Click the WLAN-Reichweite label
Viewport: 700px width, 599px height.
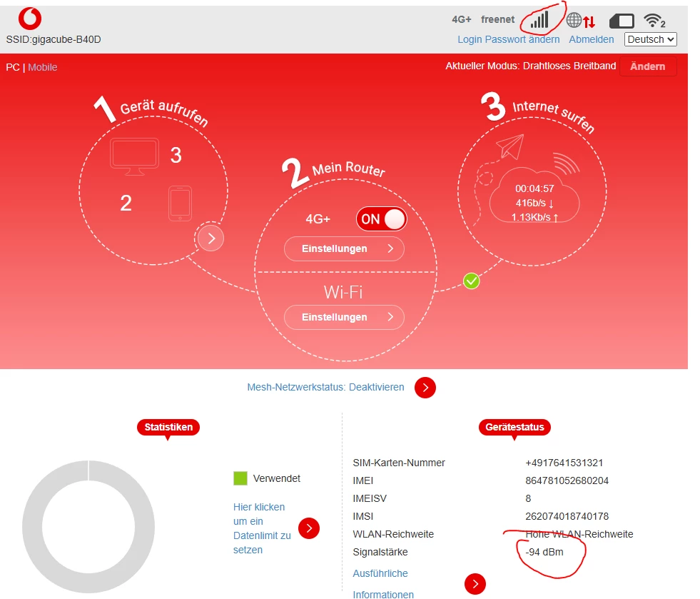393,534
